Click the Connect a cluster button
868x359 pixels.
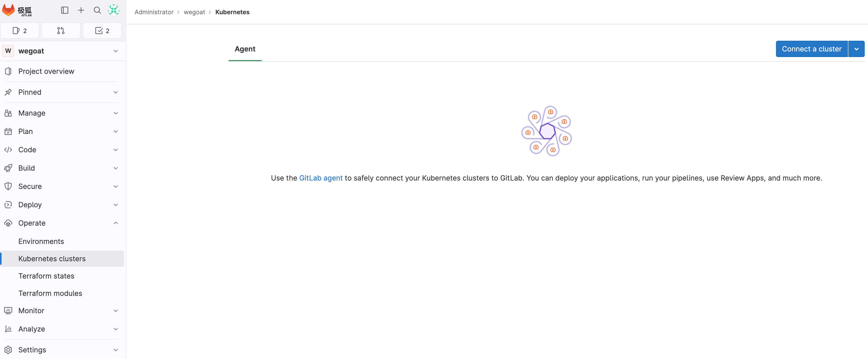(811, 49)
